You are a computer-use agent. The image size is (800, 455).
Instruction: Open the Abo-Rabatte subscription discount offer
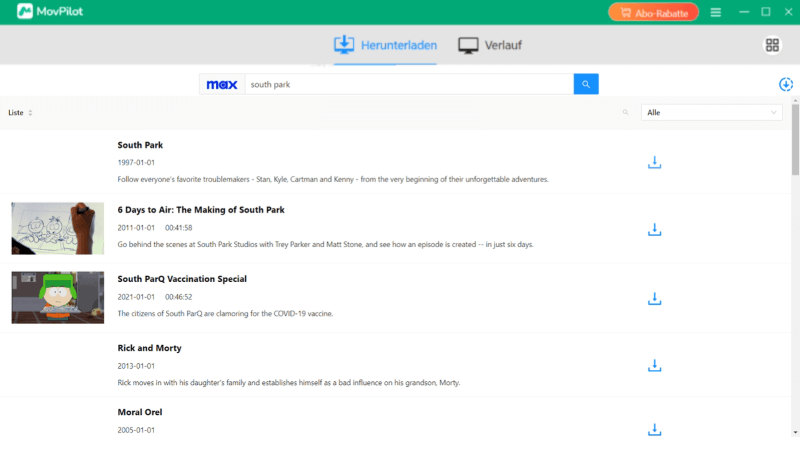click(x=654, y=13)
